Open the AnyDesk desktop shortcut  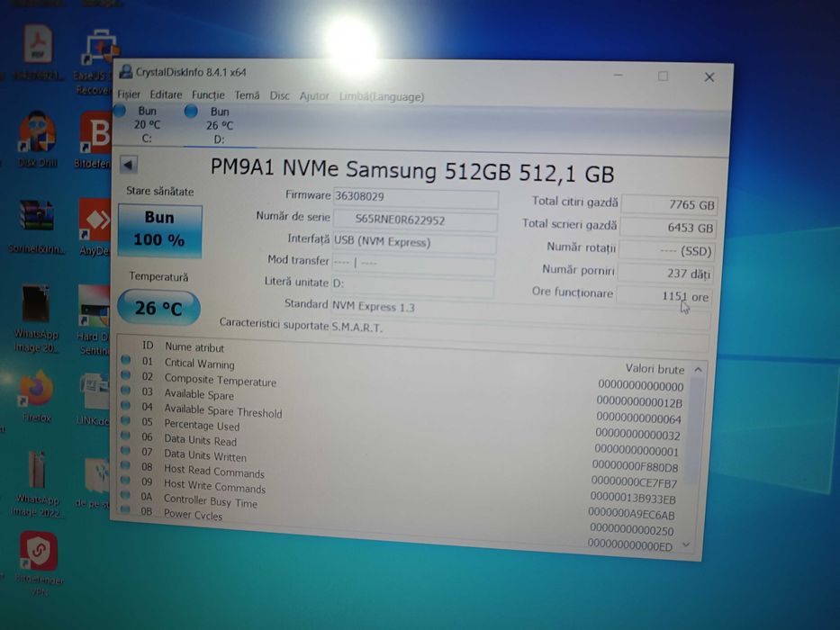pos(95,227)
